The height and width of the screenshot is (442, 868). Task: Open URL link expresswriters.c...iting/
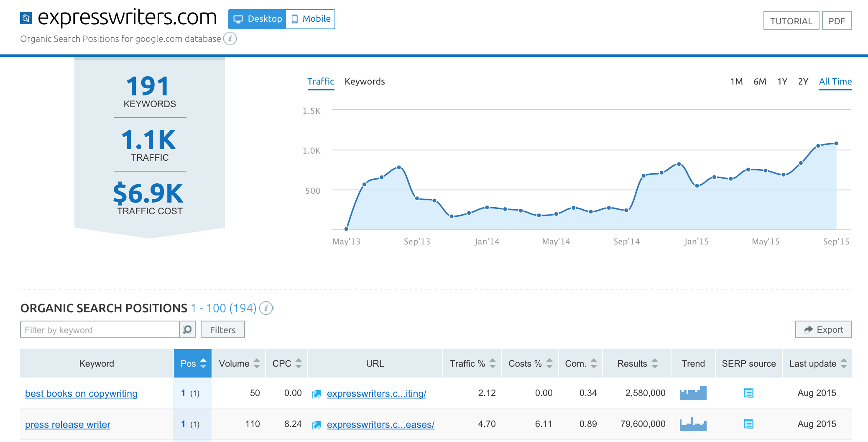coord(376,393)
